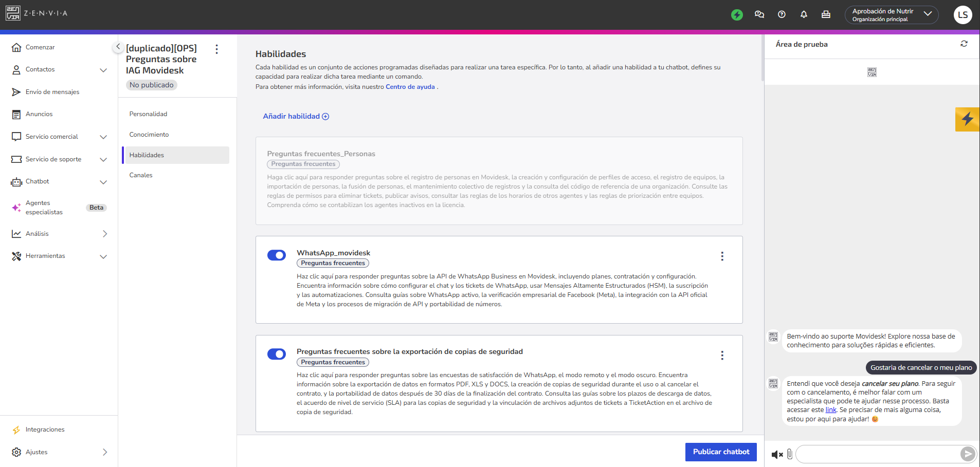Expand the Contactos menu chevron
The width and height of the screenshot is (980, 467).
tap(103, 70)
